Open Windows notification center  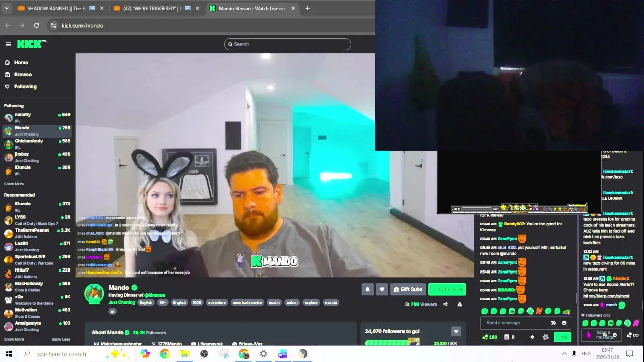click(x=630, y=354)
